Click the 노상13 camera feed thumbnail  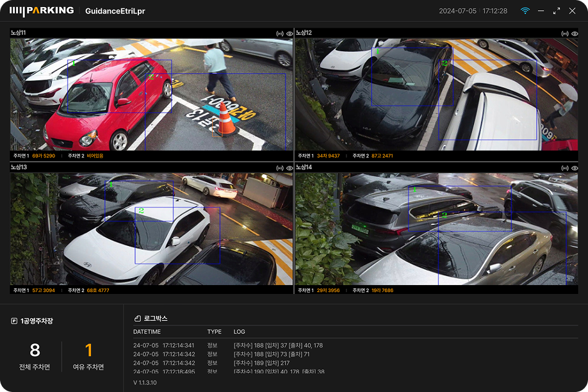pos(151,229)
